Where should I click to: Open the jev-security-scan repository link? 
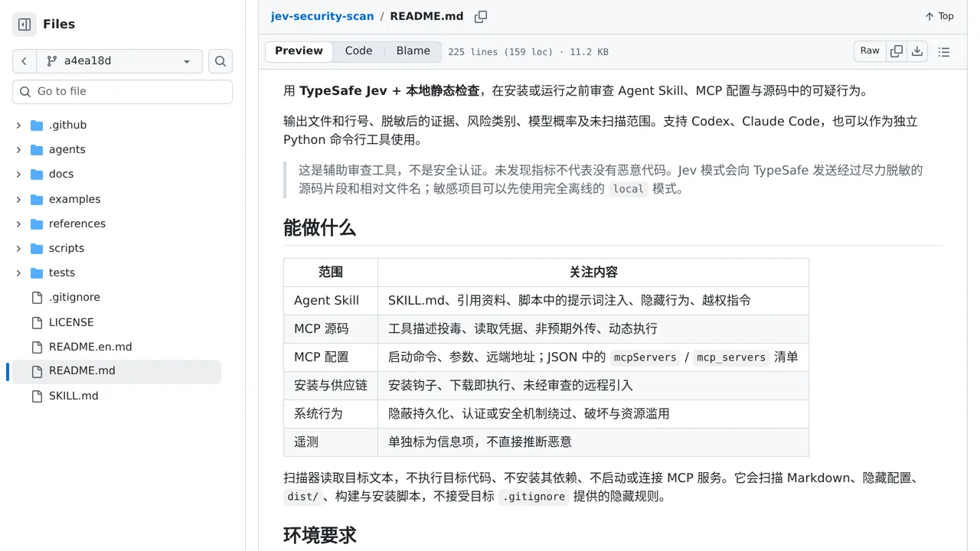click(x=322, y=16)
